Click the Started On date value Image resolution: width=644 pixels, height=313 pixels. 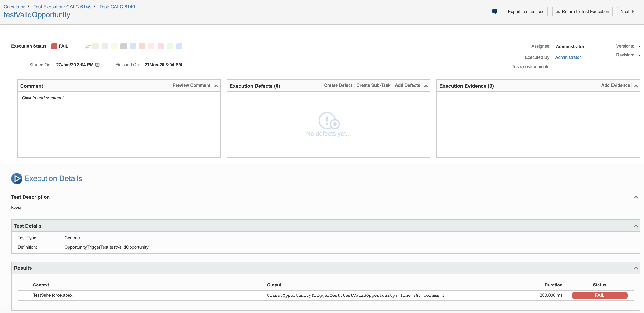pyautogui.click(x=75, y=65)
